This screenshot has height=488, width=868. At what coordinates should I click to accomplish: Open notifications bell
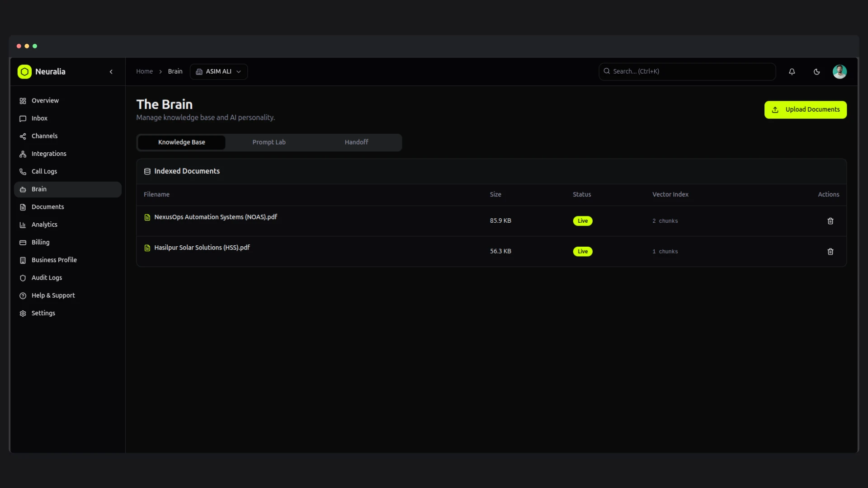[792, 72]
